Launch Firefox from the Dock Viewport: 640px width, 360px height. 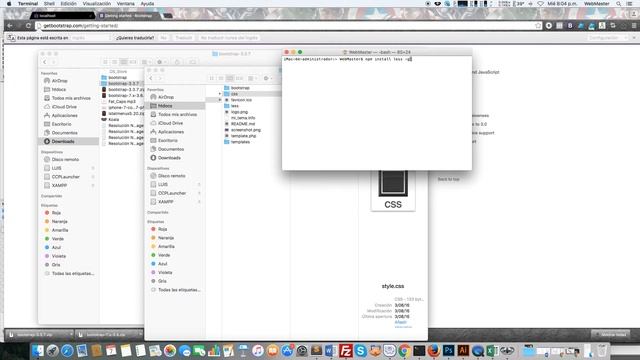[434, 350]
